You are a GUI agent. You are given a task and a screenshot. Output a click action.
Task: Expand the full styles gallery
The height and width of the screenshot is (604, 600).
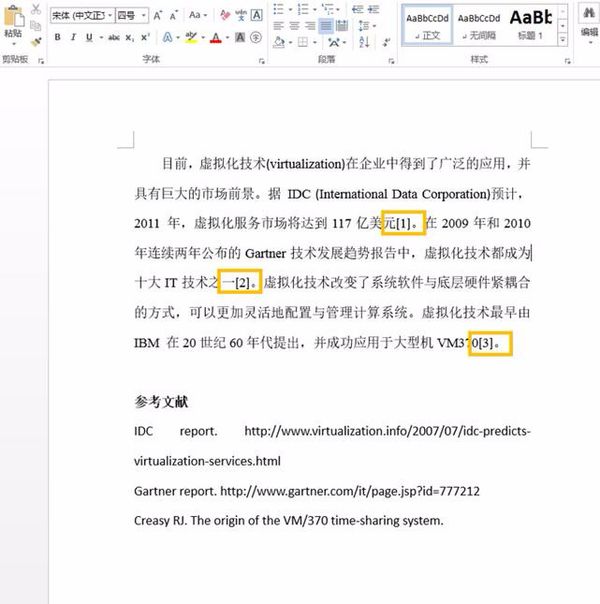click(x=563, y=39)
